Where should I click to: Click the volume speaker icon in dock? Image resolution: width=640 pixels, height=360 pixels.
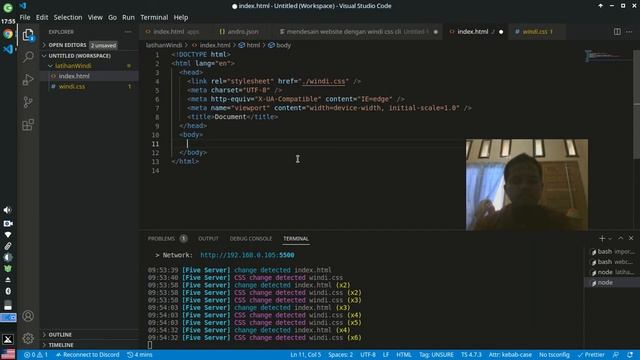pos(8,210)
